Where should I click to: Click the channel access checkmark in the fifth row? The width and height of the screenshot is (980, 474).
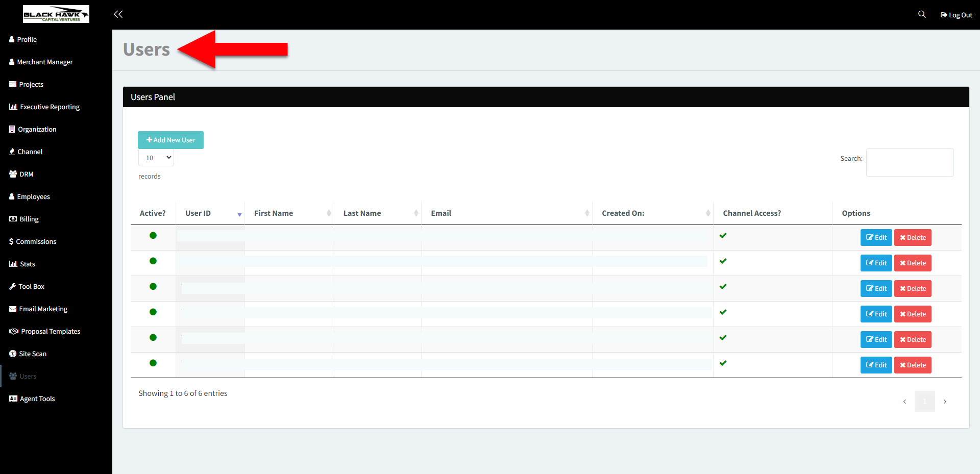pyautogui.click(x=723, y=337)
